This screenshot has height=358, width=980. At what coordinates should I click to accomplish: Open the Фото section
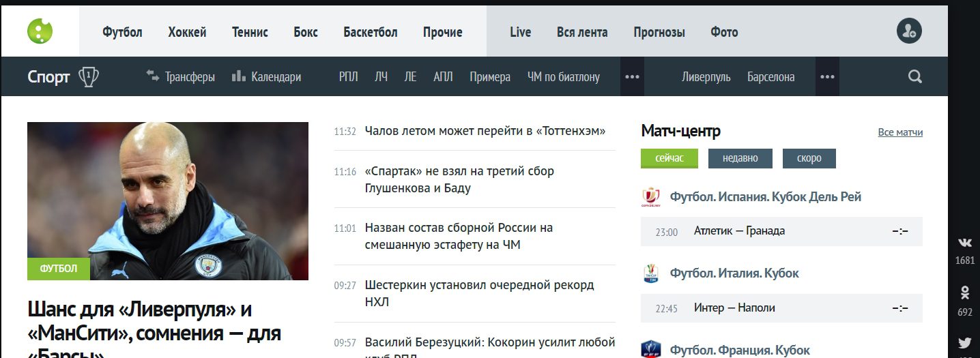point(724,32)
